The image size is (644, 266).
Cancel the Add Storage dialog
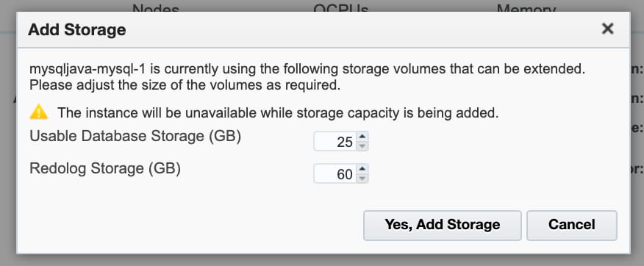coord(572,226)
